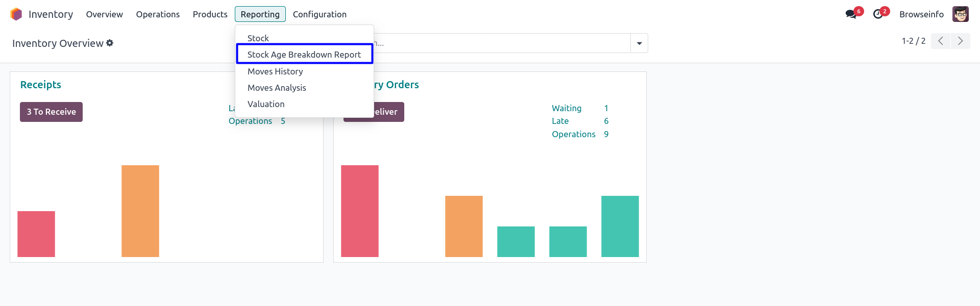Click the Inventory Overview gear icon

pos(110,43)
